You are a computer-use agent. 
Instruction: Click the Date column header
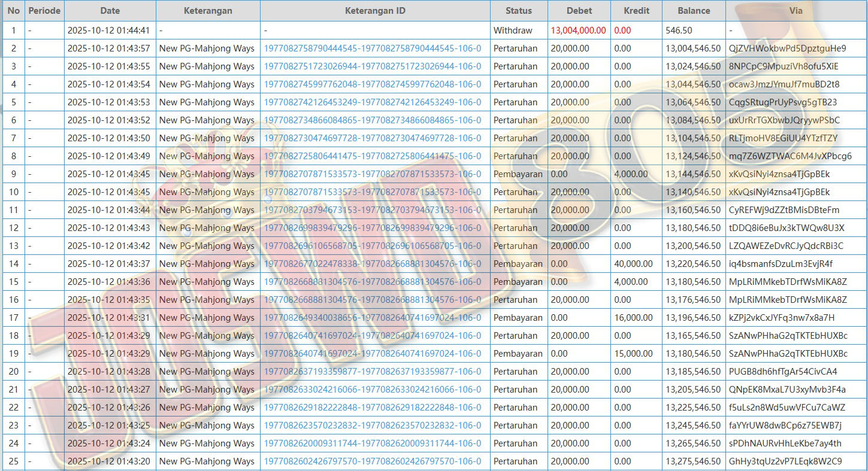(x=110, y=11)
